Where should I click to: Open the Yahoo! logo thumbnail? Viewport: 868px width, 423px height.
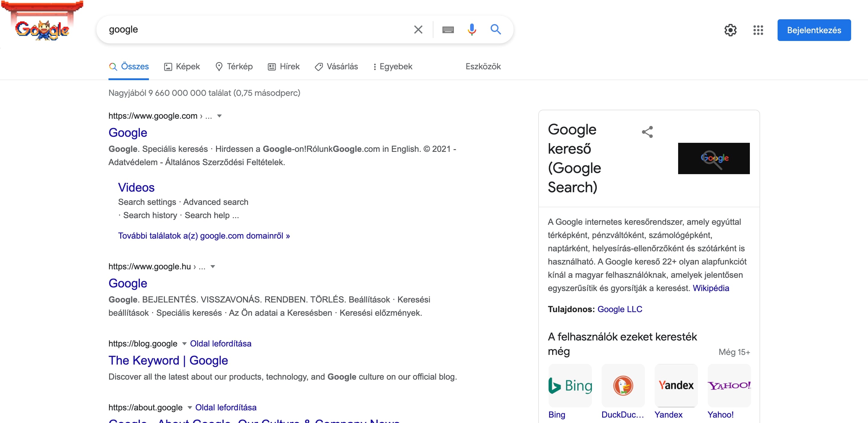click(x=729, y=385)
